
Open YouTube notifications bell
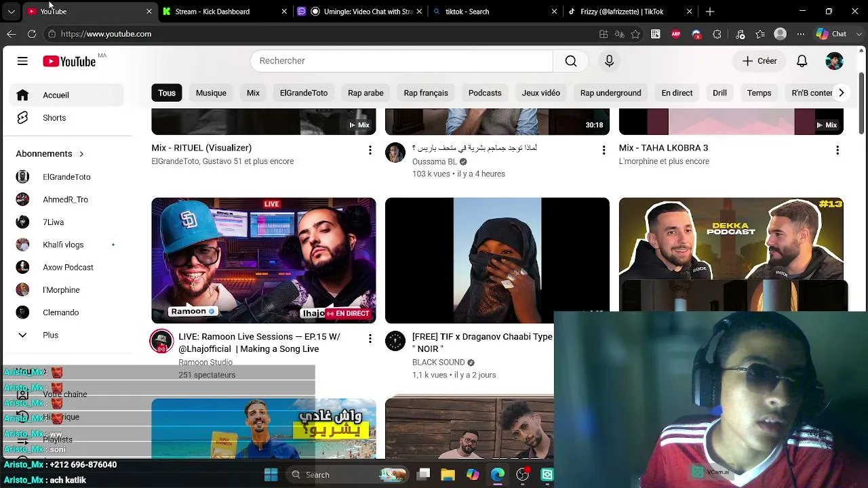coord(802,61)
